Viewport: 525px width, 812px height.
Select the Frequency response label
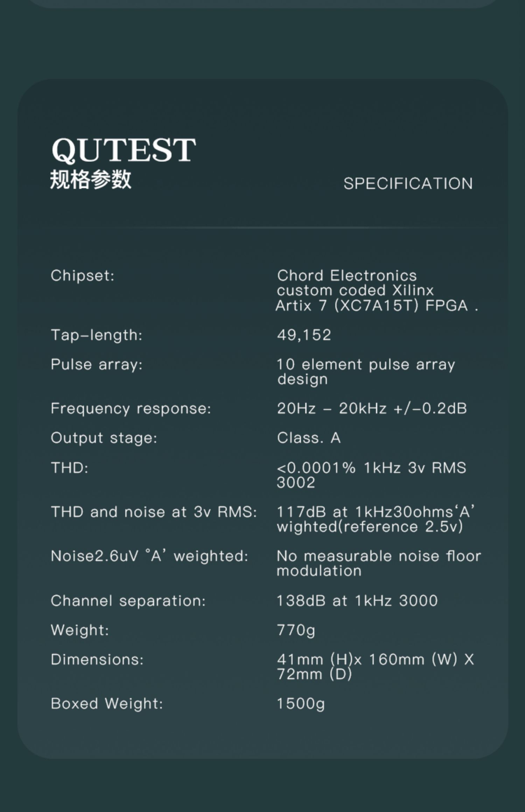click(131, 408)
